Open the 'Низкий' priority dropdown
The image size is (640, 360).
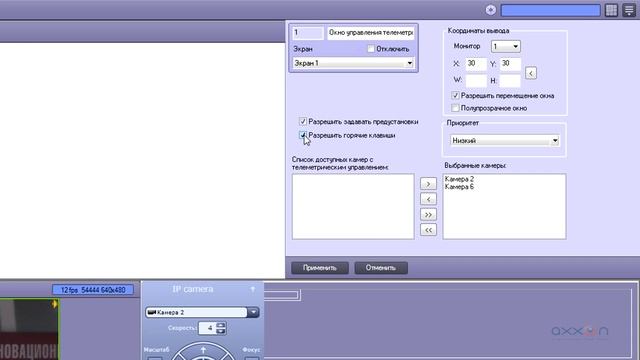504,140
